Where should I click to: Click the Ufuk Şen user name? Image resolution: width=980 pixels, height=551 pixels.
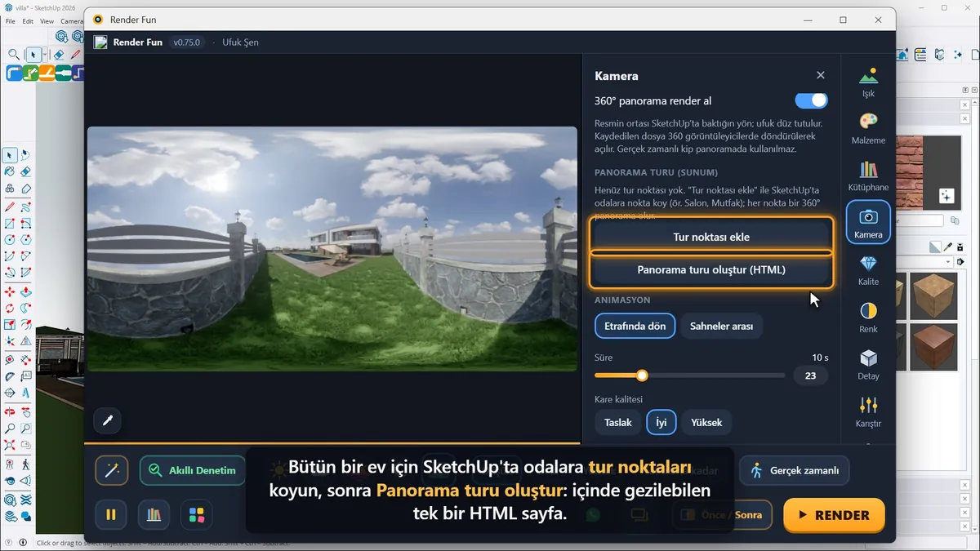(240, 42)
